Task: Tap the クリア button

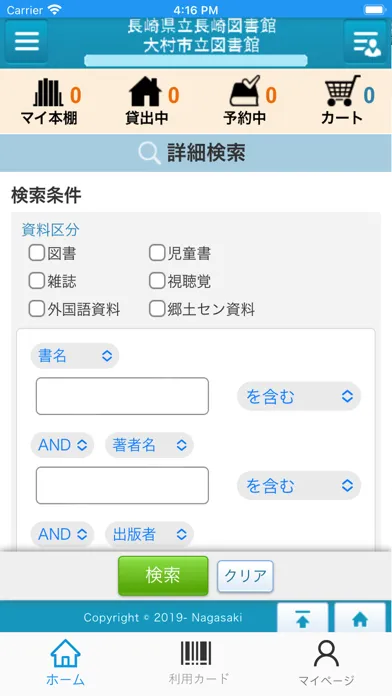Action: click(x=245, y=576)
